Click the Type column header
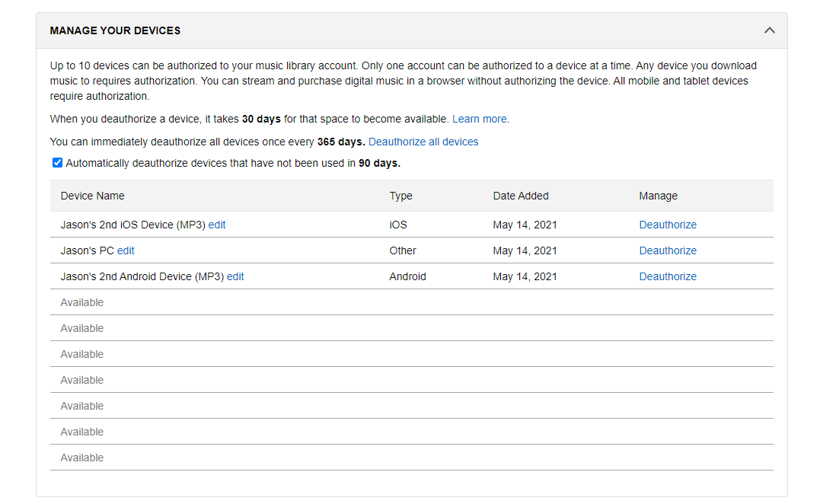 click(x=400, y=196)
